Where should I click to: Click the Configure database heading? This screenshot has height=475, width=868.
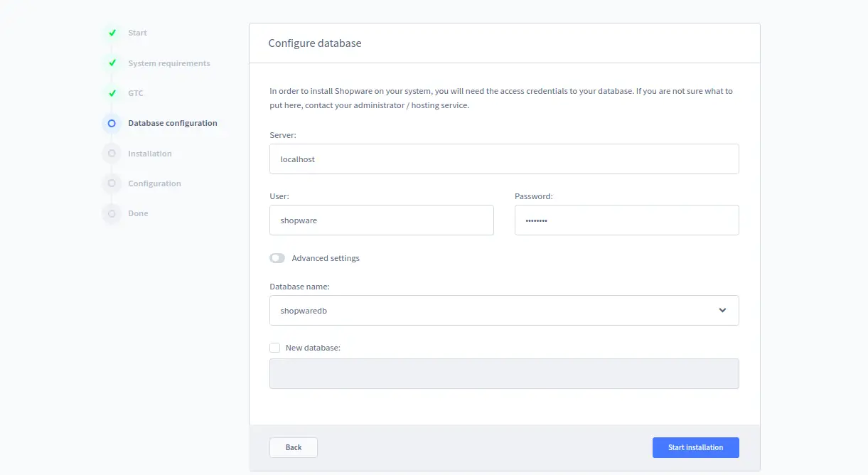[315, 43]
